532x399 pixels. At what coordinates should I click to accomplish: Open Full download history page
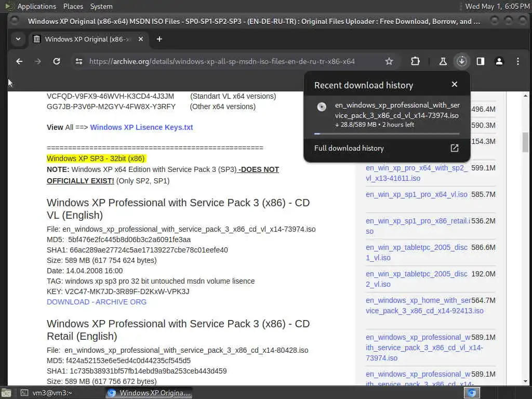387,148
